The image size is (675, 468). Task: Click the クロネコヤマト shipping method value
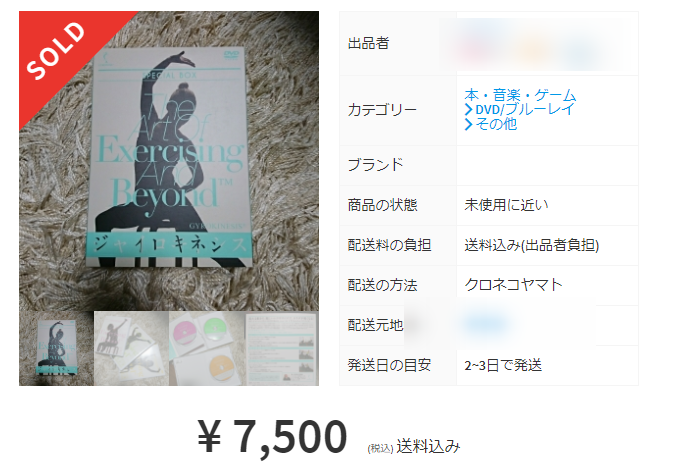[514, 285]
